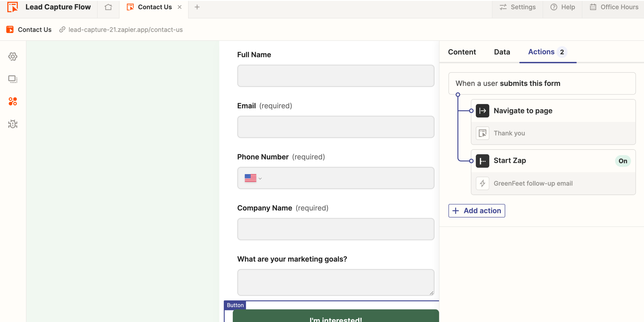Viewport: 644px width, 322px height.
Task: Open the lead-capture-21.zapier.app/contact-us link
Action: click(x=125, y=30)
